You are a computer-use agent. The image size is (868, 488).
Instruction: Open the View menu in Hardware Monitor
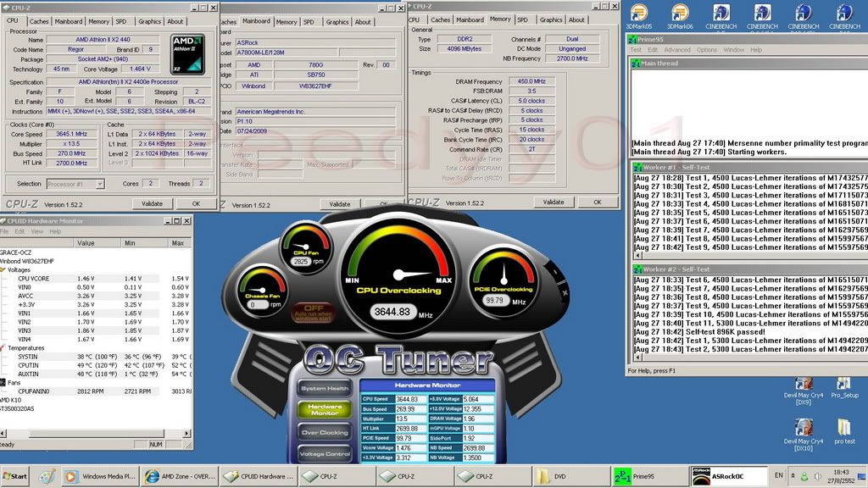pos(36,231)
